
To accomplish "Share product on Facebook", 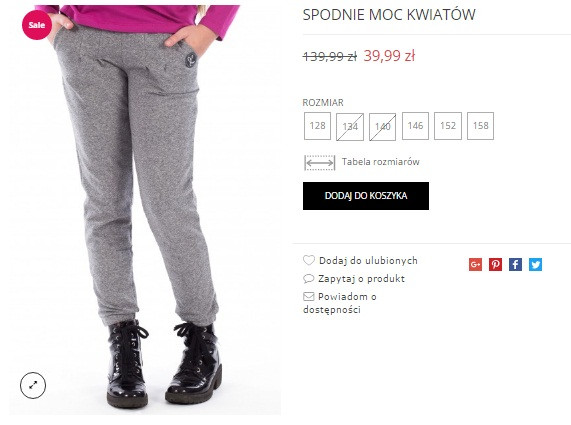I will 515,264.
